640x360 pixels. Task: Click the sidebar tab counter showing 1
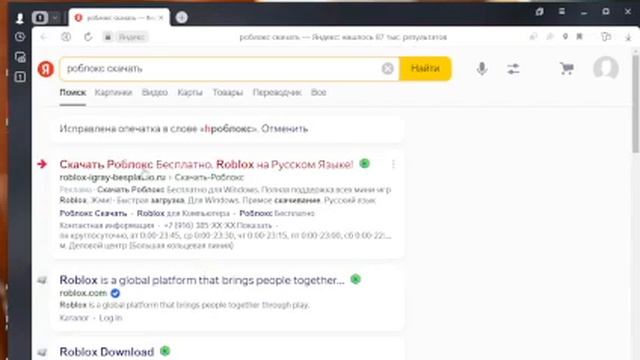coord(20,77)
